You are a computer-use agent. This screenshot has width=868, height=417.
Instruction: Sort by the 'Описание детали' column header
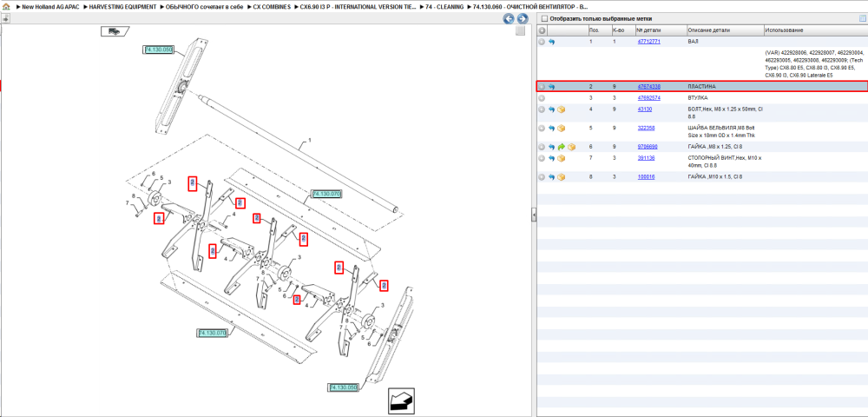click(725, 30)
